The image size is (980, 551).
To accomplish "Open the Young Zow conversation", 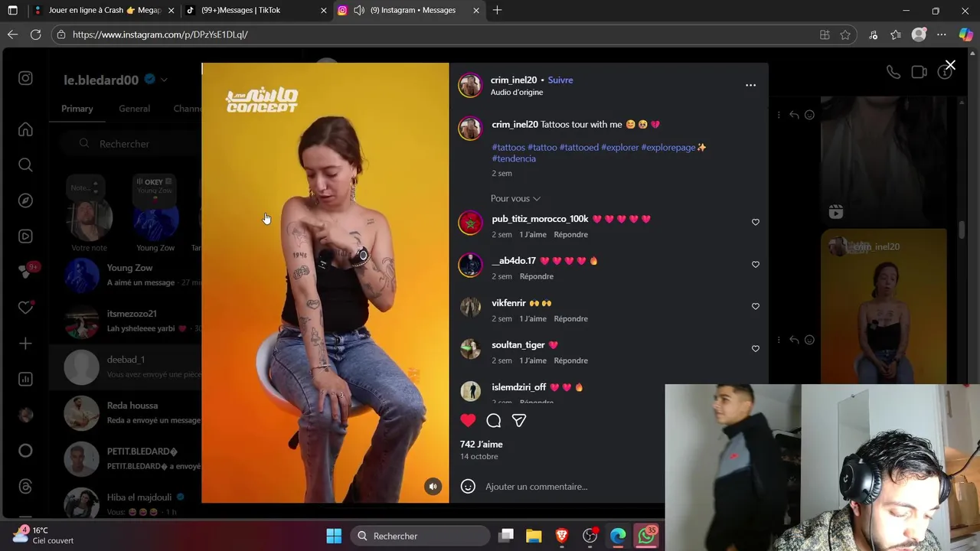I will tap(125, 275).
